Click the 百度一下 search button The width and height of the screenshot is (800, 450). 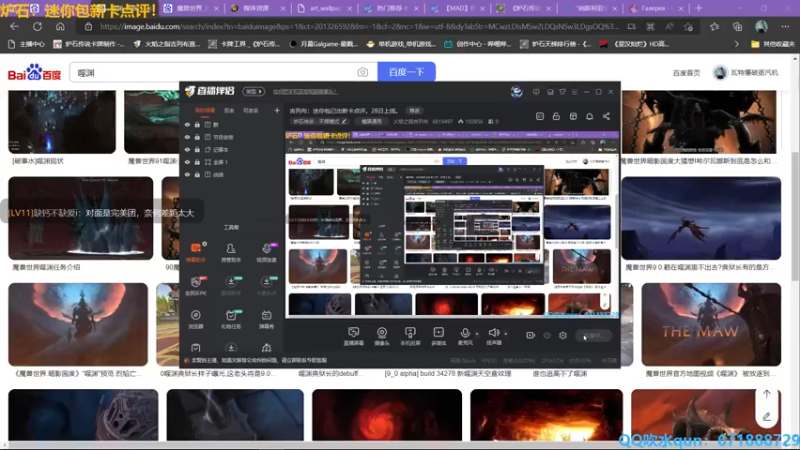click(x=407, y=72)
